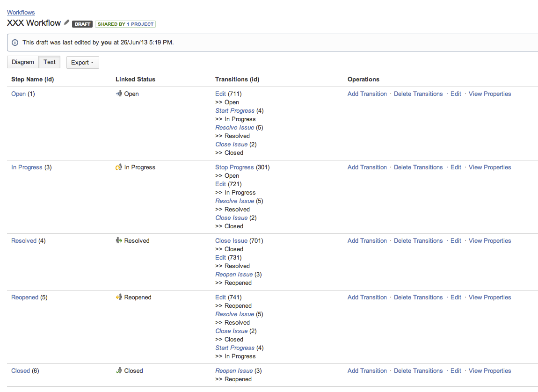Viewport: 538px width, 392px height.
Task: Open Close Issue (2) in Open step
Action: pos(232,144)
